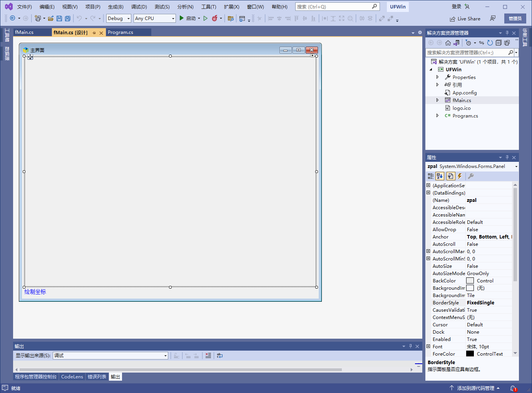The image size is (532, 393).
Task: Click the feedback person icon near Live Share
Action: 493,18
